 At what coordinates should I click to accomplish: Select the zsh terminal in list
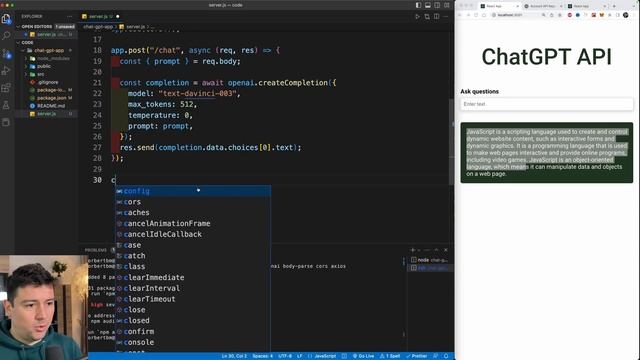tap(429, 268)
